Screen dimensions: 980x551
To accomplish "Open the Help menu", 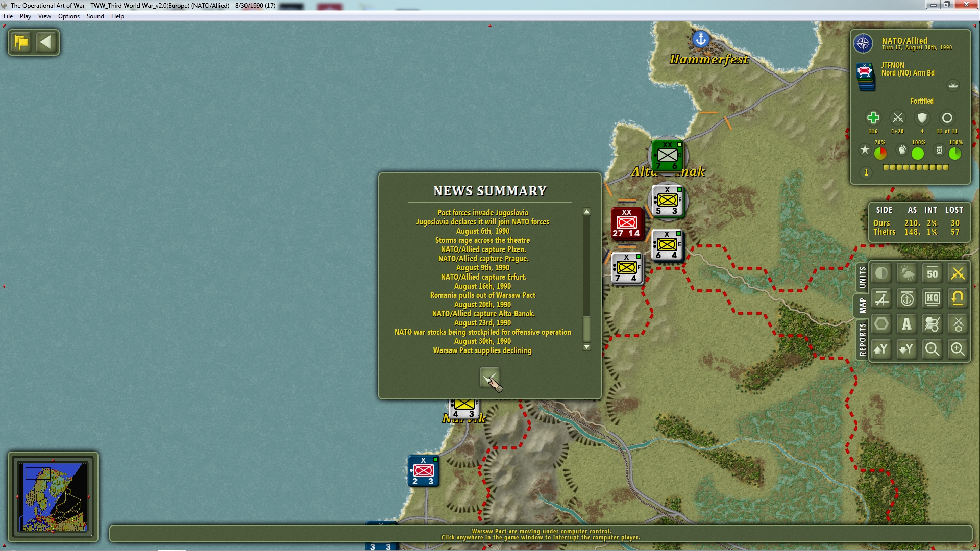I will pyautogui.click(x=117, y=16).
